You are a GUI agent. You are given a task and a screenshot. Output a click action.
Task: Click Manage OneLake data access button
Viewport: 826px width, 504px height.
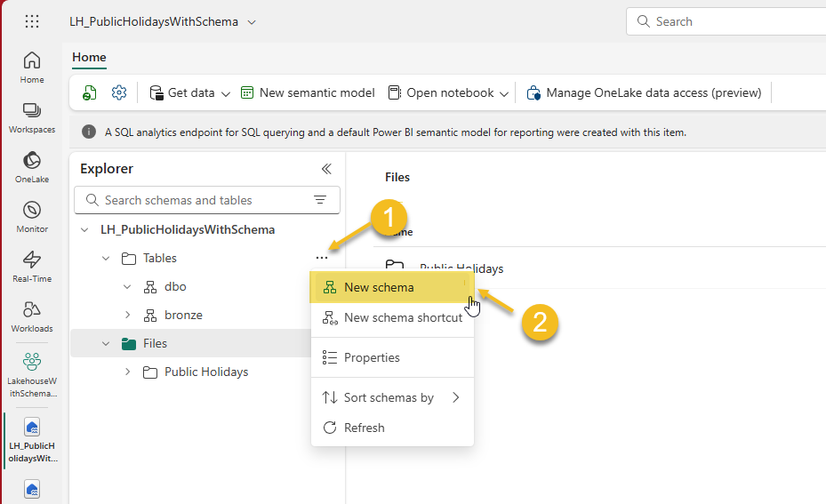pyautogui.click(x=645, y=92)
